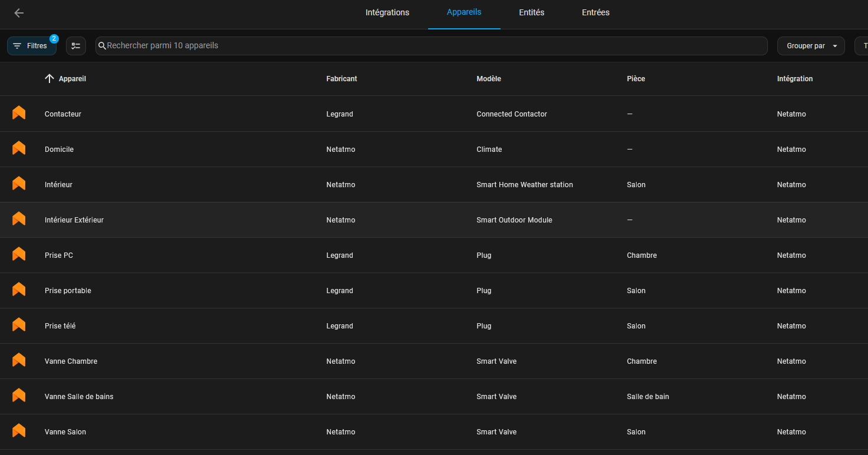Switch to the Entités tab
Screen dimensions: 868x455
coord(531,13)
